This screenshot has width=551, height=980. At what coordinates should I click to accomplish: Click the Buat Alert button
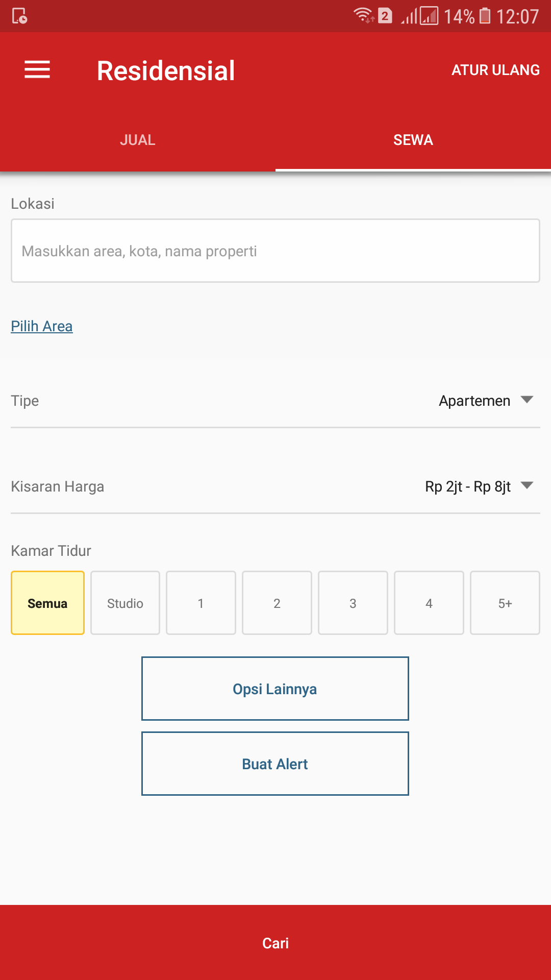(x=275, y=764)
